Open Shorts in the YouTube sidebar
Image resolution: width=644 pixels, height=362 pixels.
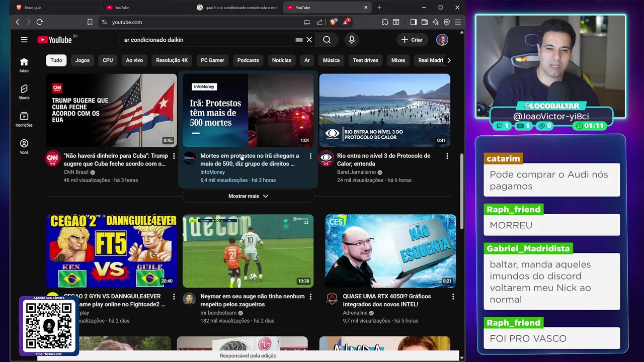[24, 92]
